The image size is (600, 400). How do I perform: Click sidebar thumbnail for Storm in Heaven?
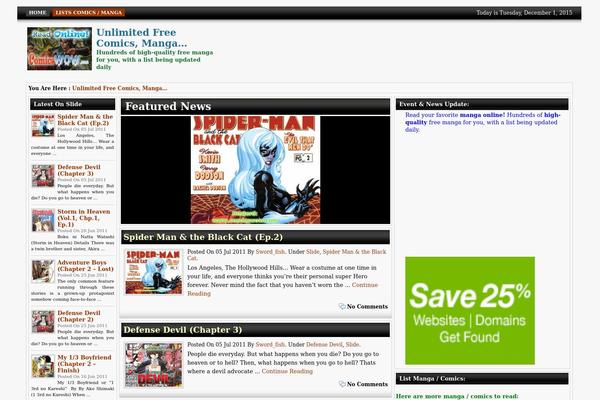pyautogui.click(x=43, y=220)
